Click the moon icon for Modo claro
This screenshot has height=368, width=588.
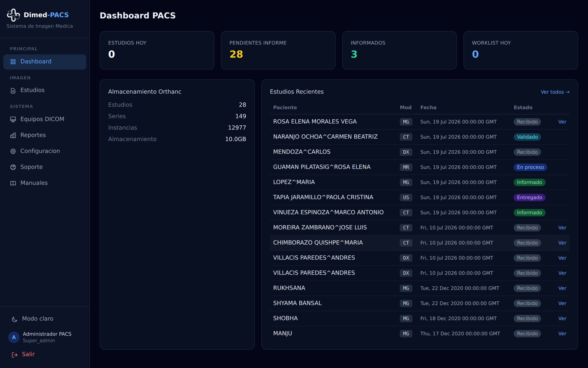click(x=14, y=319)
